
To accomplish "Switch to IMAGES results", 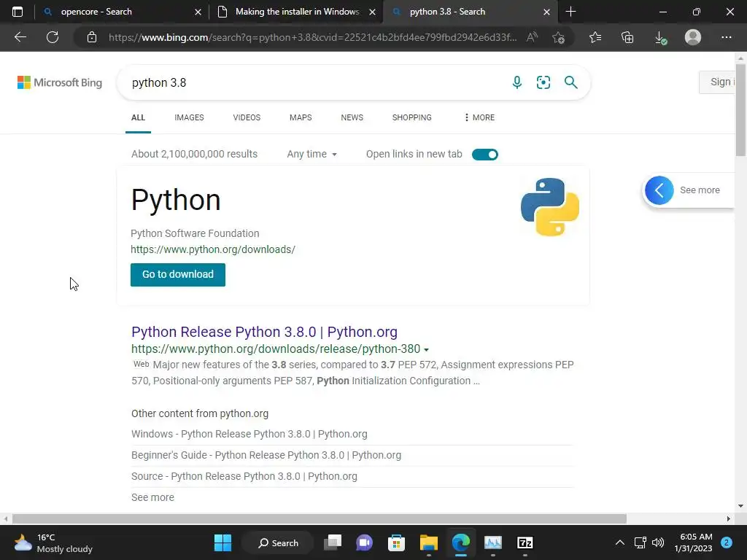I will 189,117.
